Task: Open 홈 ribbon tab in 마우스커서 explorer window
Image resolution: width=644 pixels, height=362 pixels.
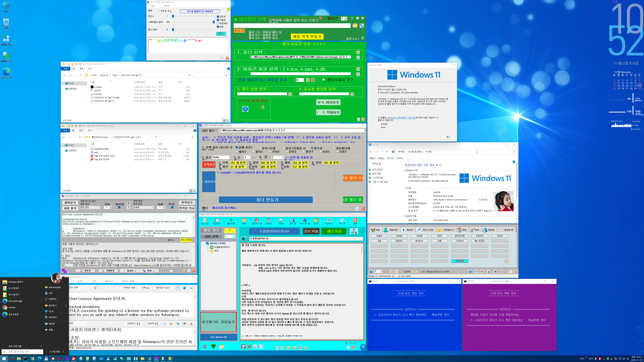Action: coord(73,68)
